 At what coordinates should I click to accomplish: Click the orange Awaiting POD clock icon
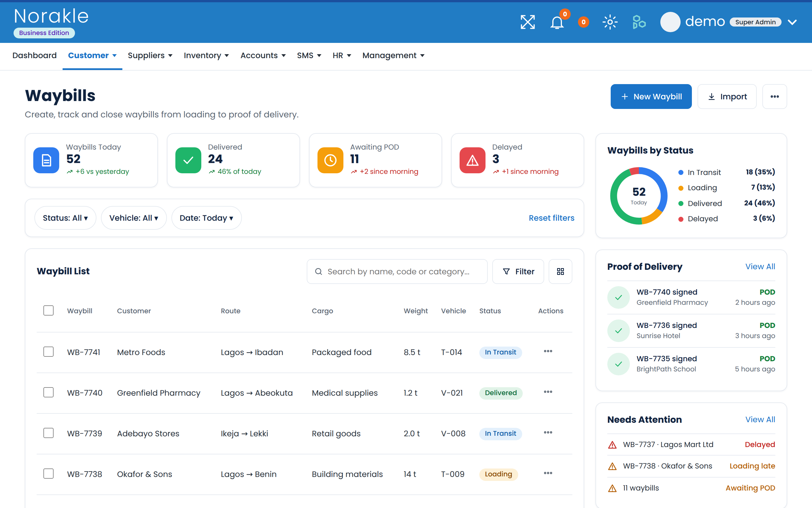(330, 160)
